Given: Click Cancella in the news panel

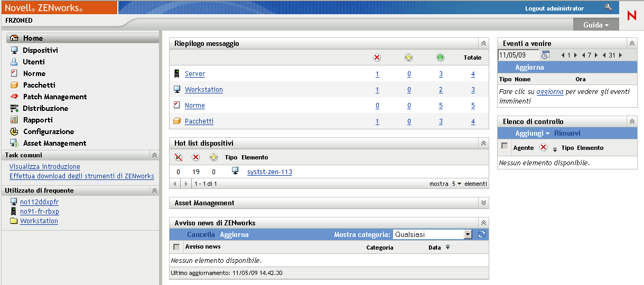Looking at the screenshot, I should [201, 235].
